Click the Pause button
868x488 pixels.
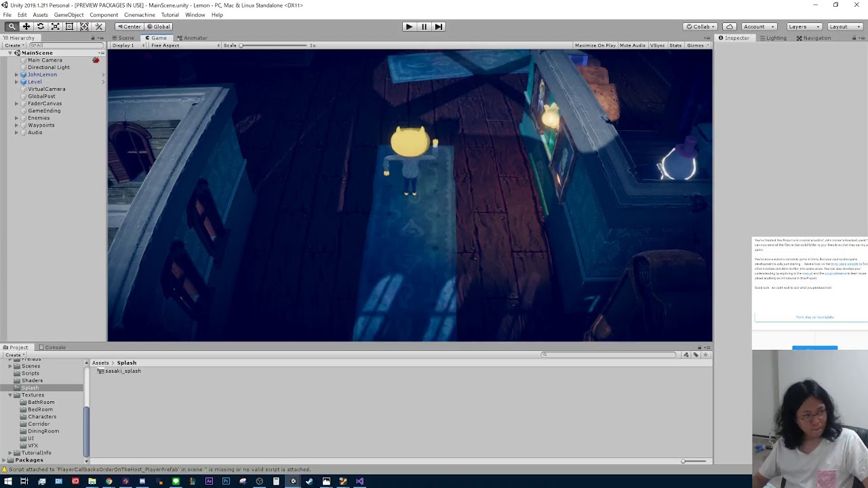(424, 26)
